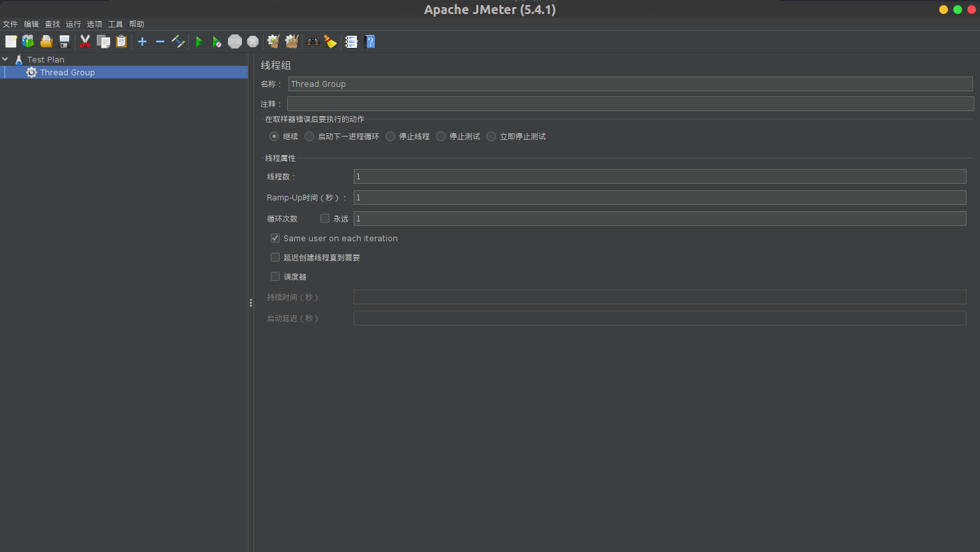980x552 pixels.
Task: Click the 在取样器错误后要执行的动作 section label
Action: pos(315,119)
